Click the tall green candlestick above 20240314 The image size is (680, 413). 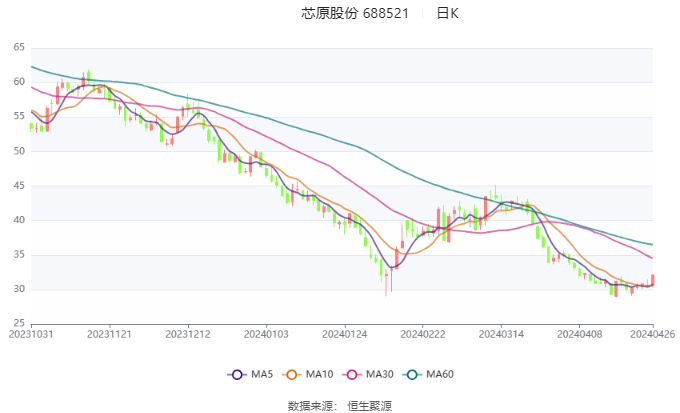[496, 193]
